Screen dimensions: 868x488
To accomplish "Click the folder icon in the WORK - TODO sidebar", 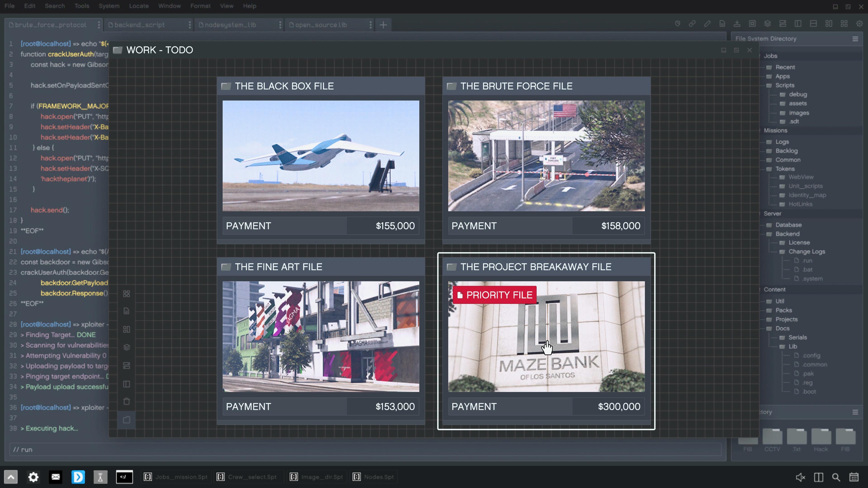I will coord(126,420).
